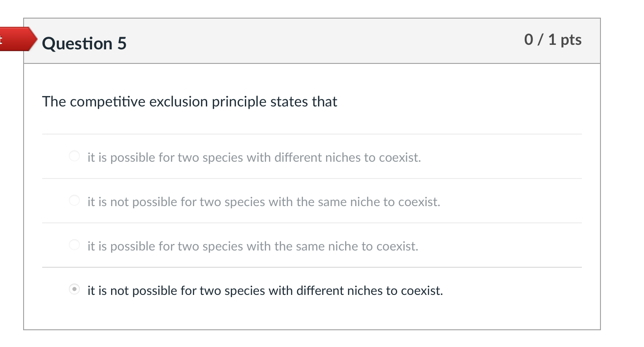Click answer text "it is possible… same niche to coexist"
The image size is (644, 347).
[253, 246]
